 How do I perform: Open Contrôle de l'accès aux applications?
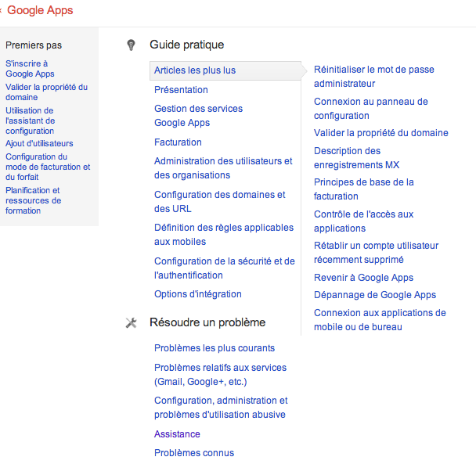(363, 221)
